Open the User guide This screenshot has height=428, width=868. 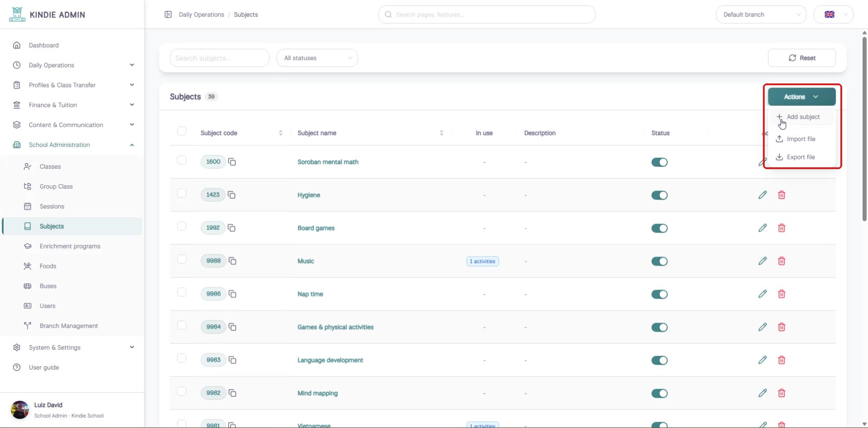click(44, 367)
